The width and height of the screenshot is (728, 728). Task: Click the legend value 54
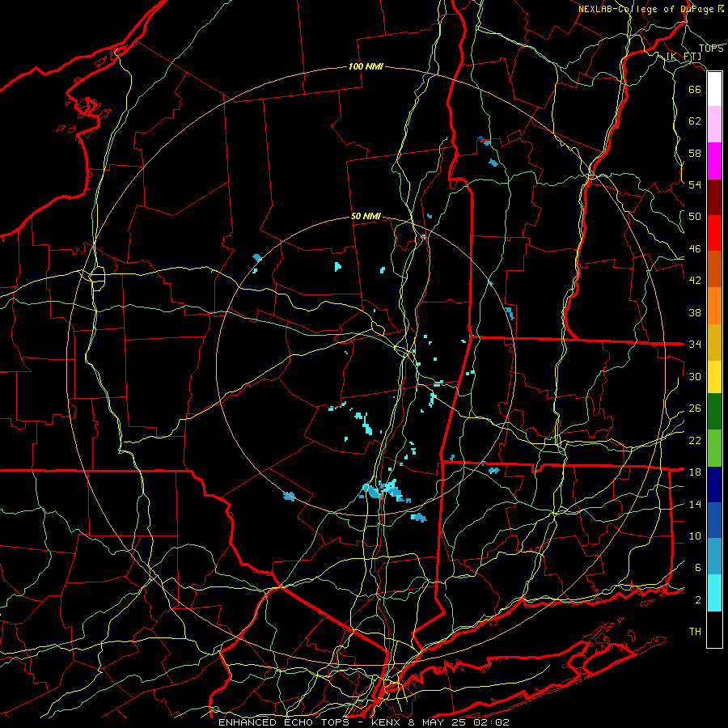tap(695, 184)
